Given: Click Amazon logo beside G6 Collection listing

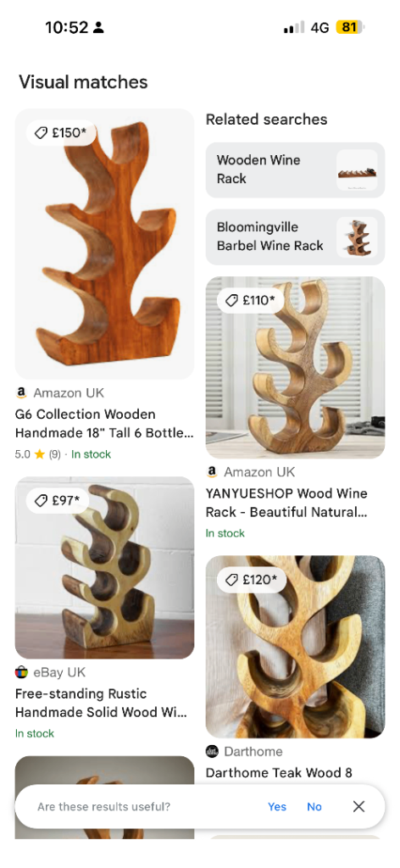Looking at the screenshot, I should pos(21,393).
